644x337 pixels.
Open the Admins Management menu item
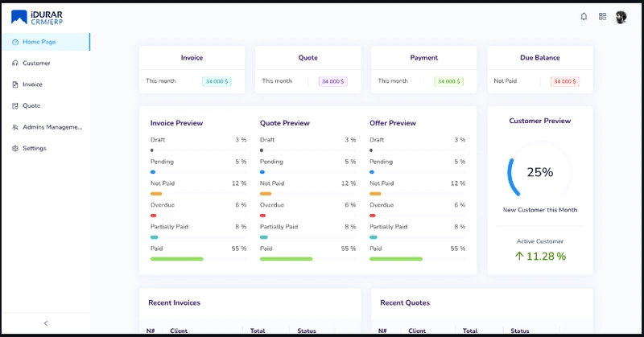[x=52, y=127]
